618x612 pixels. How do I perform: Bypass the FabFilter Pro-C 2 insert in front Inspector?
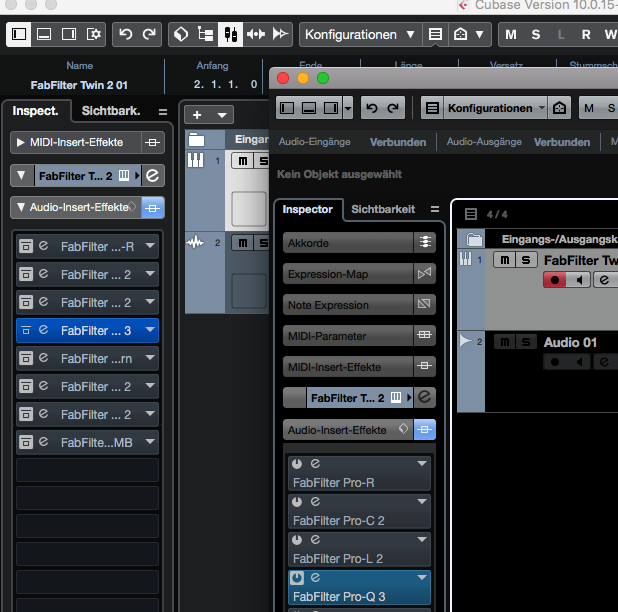pos(297,501)
